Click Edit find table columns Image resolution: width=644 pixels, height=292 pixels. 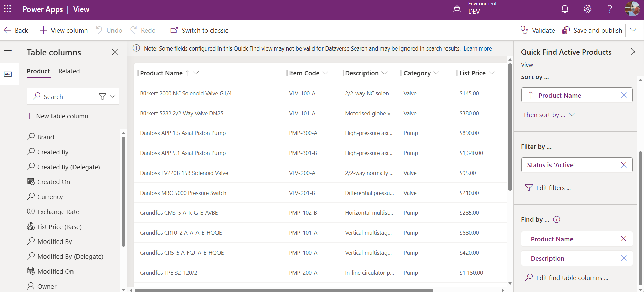(566, 278)
